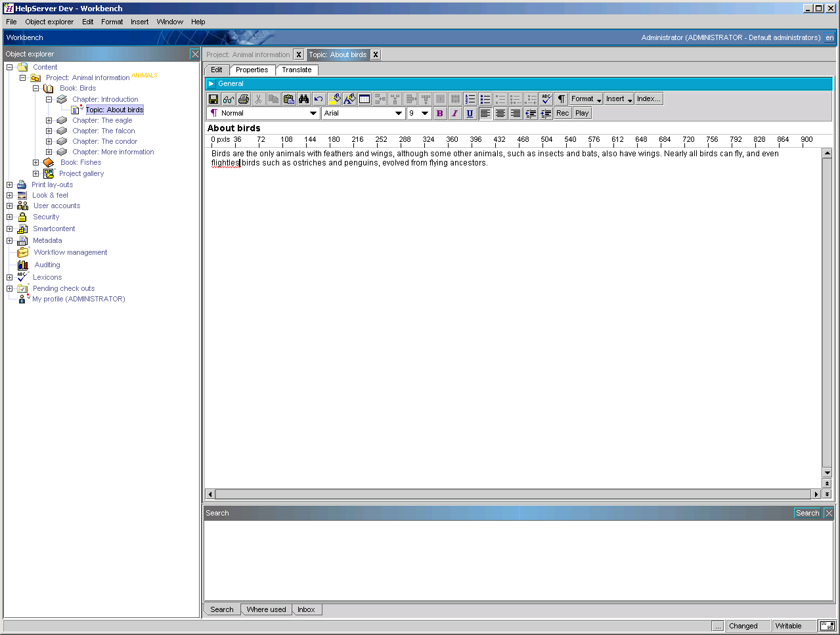Open the Format dropdown in the editor toolbar
Image resolution: width=840 pixels, height=635 pixels.
click(x=586, y=99)
